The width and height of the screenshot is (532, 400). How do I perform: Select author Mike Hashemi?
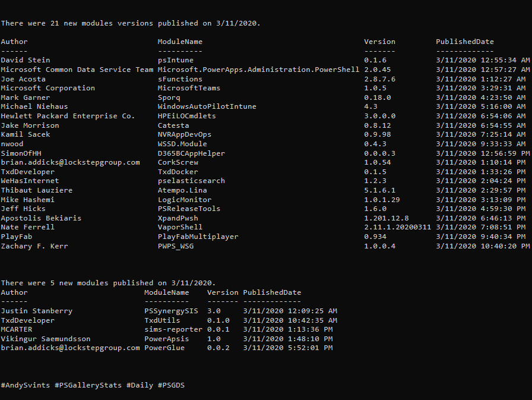coord(27,200)
